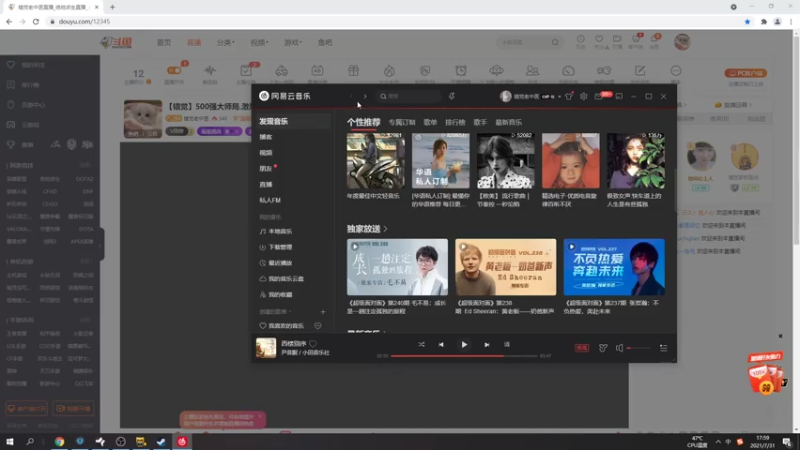800x450 pixels.
Task: Go forward in NetEase Cloud Music
Action: 365,96
